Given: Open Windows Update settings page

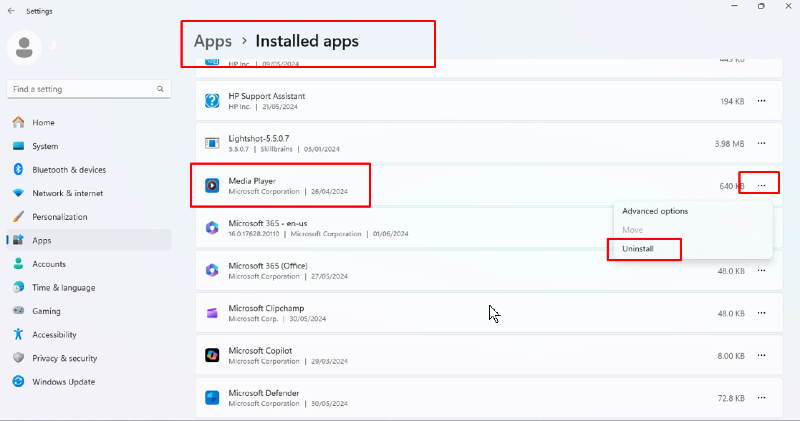Looking at the screenshot, I should (x=66, y=382).
